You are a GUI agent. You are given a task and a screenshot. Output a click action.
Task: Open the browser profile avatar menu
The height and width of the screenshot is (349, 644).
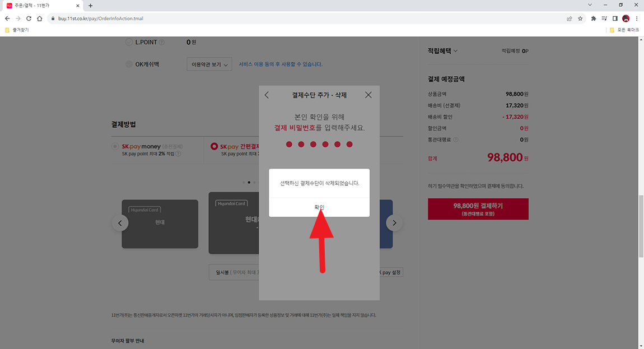(626, 18)
